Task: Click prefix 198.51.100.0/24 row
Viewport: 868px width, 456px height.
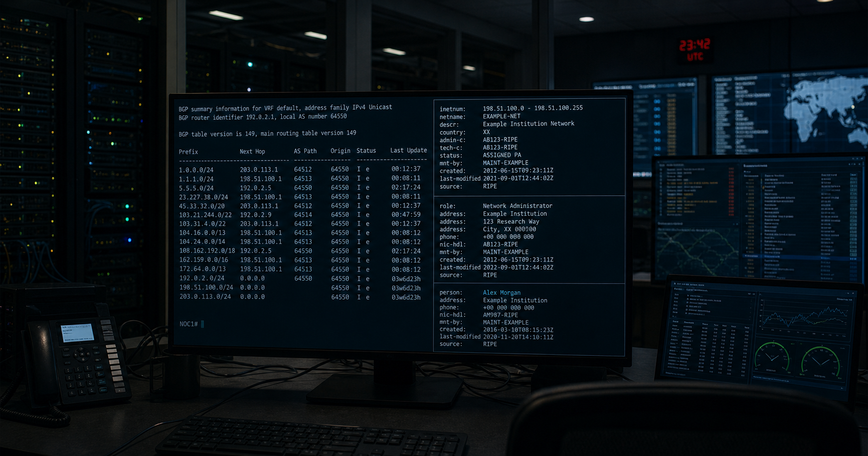Action: (299, 287)
